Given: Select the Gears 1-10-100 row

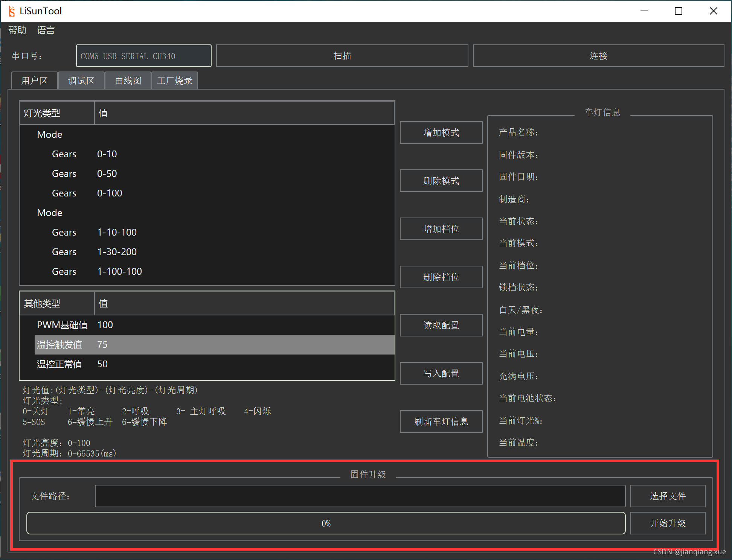Looking at the screenshot, I should point(215,232).
